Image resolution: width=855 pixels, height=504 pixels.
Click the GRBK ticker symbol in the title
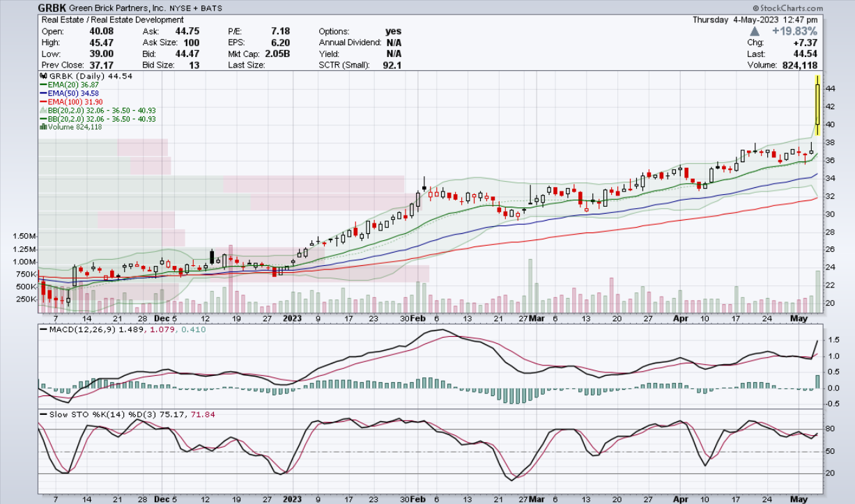[x=54, y=8]
